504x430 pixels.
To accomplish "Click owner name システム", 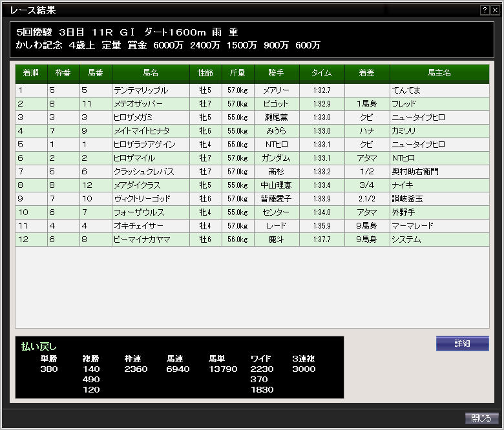I will tap(406, 240).
